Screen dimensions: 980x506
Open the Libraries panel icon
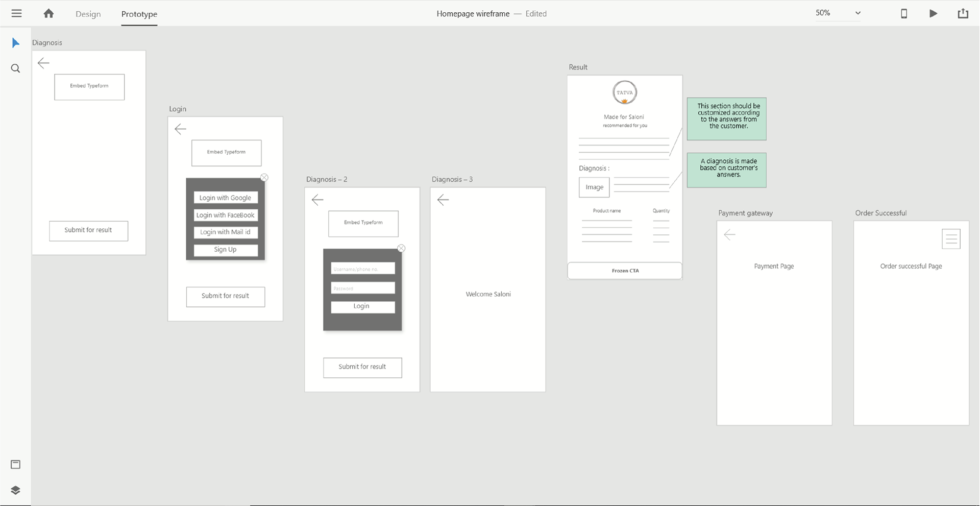(x=15, y=464)
